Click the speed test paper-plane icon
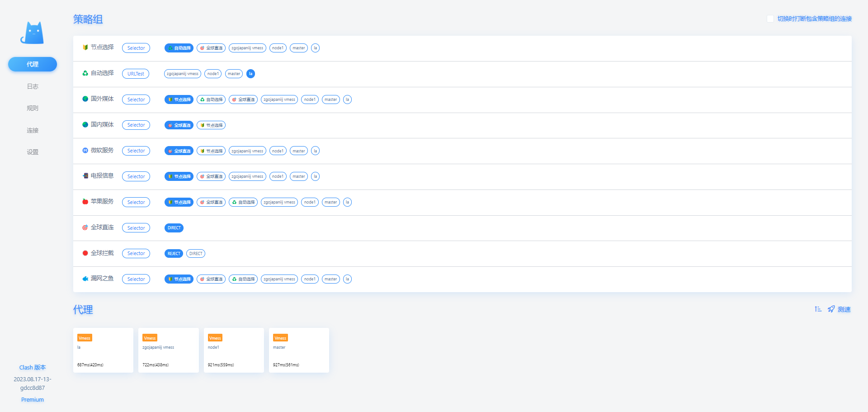Viewport: 868px width, 412px height. pyautogui.click(x=831, y=309)
